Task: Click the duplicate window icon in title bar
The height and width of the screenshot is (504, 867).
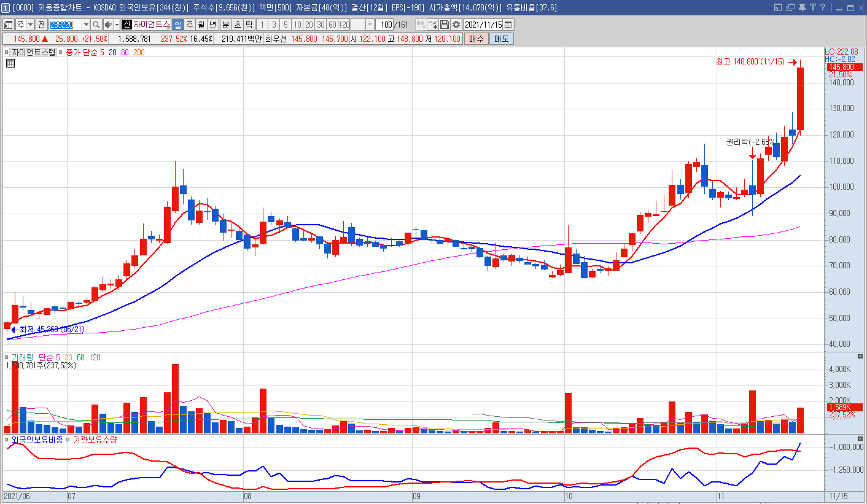Action: pyautogui.click(x=790, y=7)
